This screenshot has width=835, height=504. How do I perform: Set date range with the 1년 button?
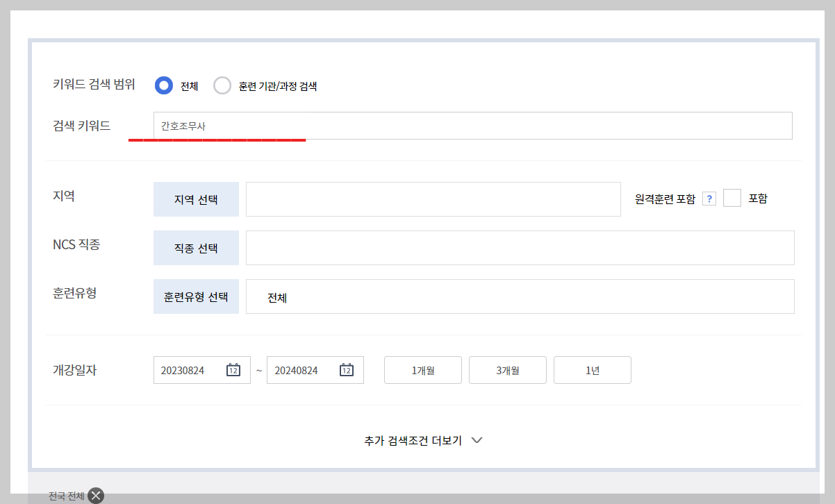pos(592,370)
